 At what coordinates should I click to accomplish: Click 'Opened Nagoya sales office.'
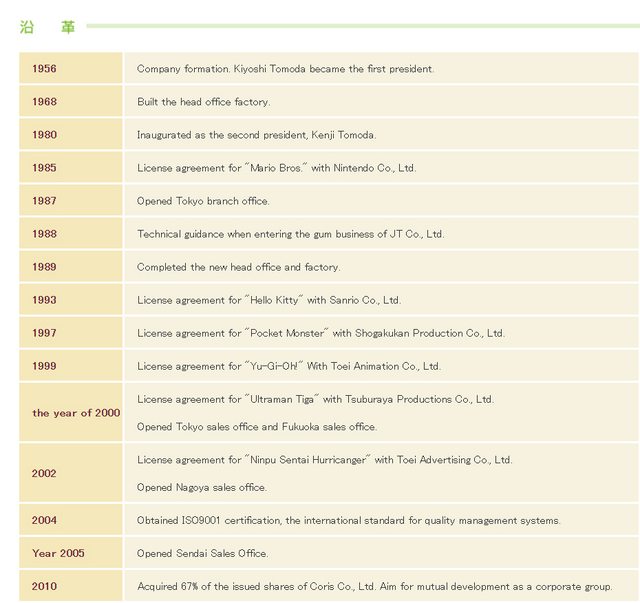tap(202, 487)
